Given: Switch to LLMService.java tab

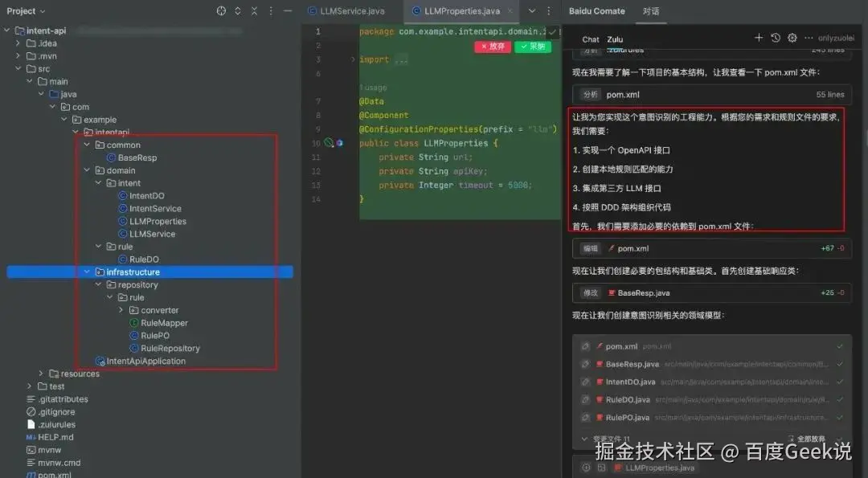Looking at the screenshot, I should tap(346, 11).
